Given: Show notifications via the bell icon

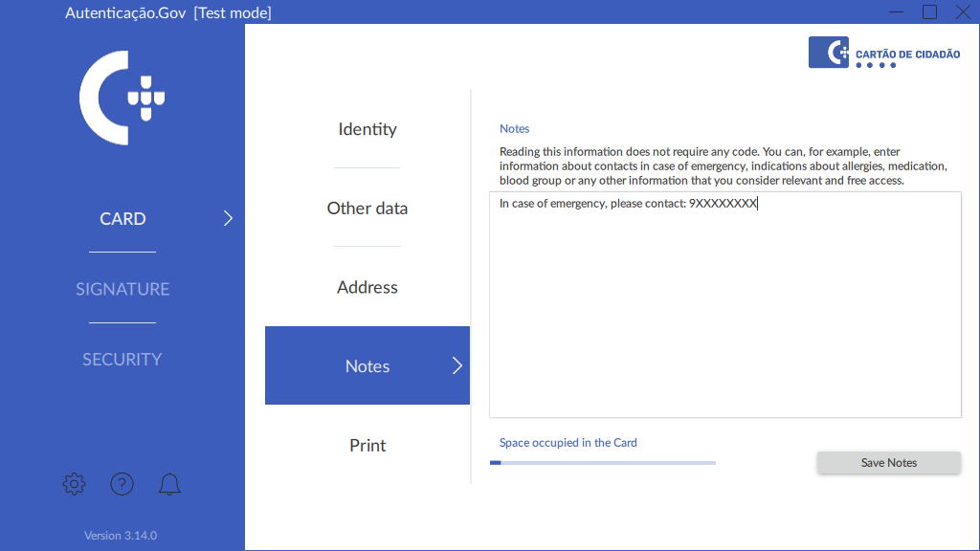Looking at the screenshot, I should (169, 484).
